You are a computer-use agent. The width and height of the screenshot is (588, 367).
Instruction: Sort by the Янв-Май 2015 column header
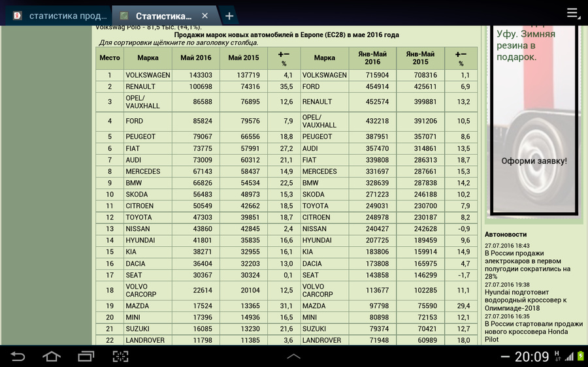click(420, 57)
